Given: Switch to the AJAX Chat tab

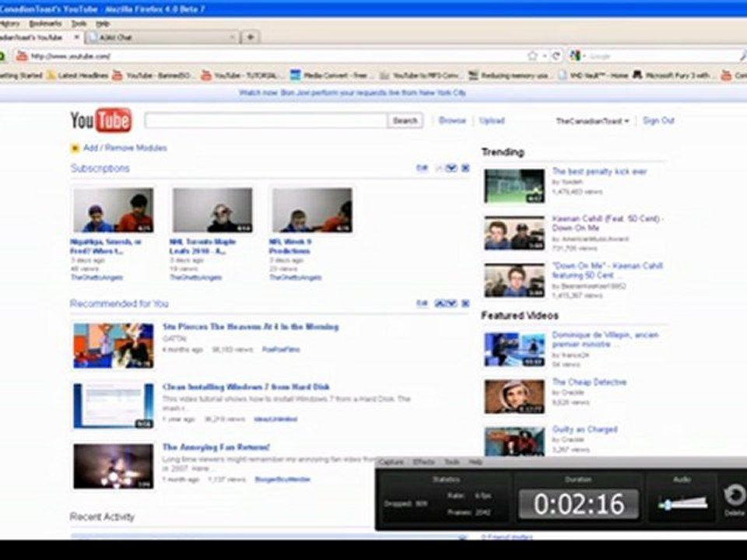Looking at the screenshot, I should pyautogui.click(x=163, y=37).
